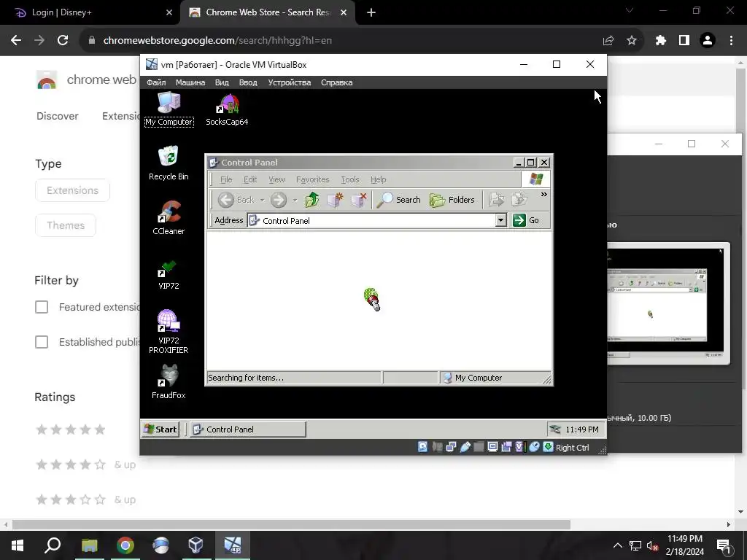Screen dimensions: 747x560
Task: Open Chrome from host taskbar
Action: pos(125,545)
